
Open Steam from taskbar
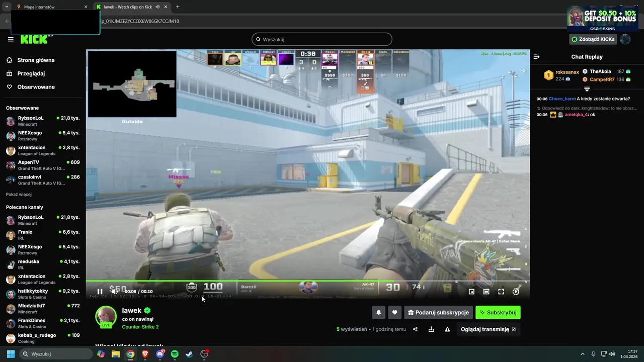point(189,354)
